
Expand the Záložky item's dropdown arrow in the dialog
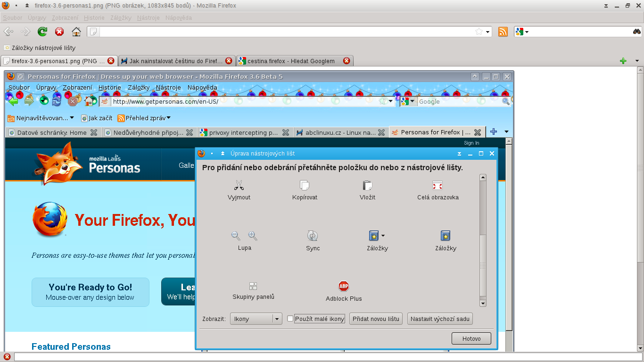(x=383, y=235)
